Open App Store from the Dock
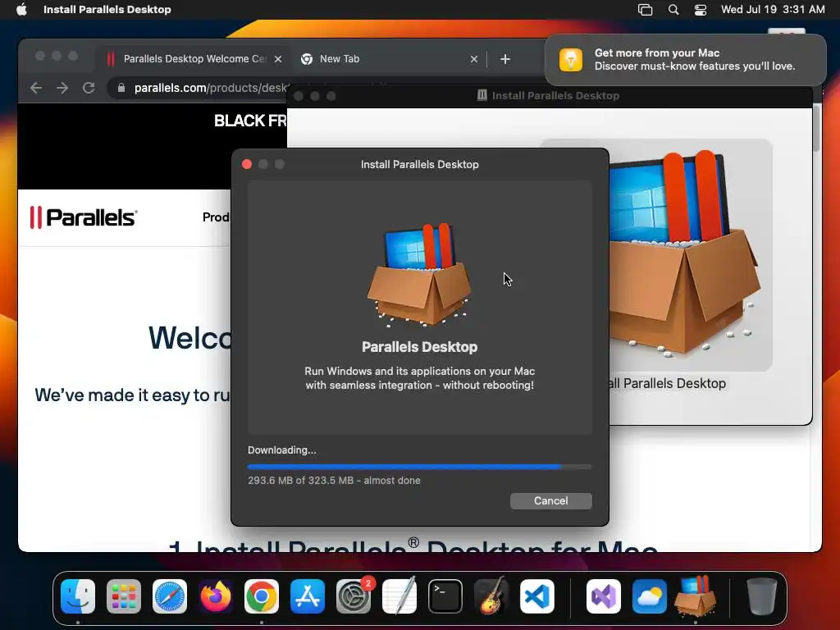Viewport: 840px width, 630px height. pos(308,596)
